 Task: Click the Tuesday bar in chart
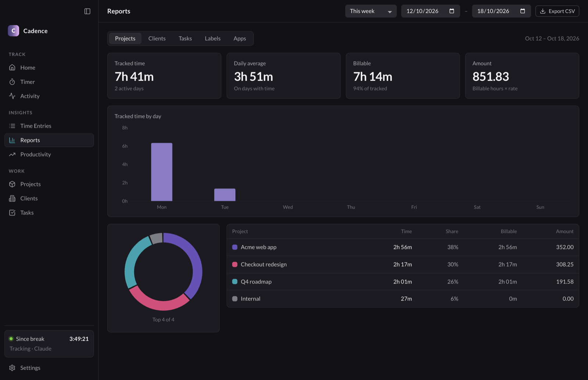click(225, 195)
